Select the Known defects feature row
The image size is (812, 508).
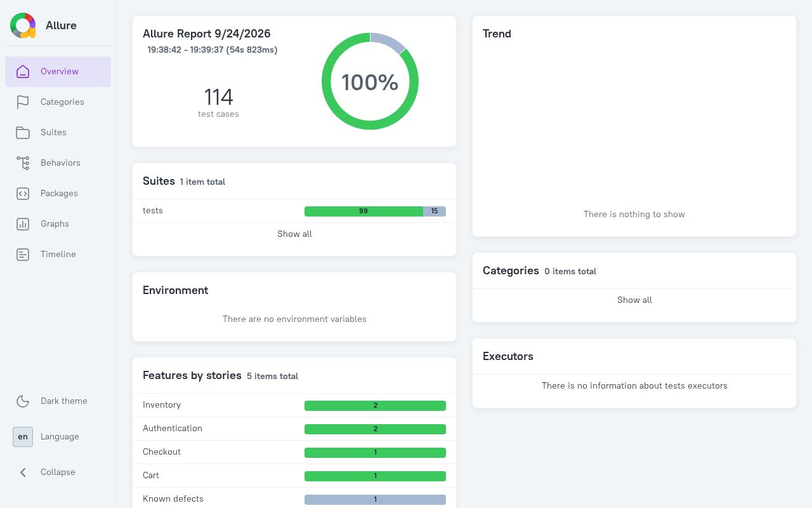pos(294,499)
